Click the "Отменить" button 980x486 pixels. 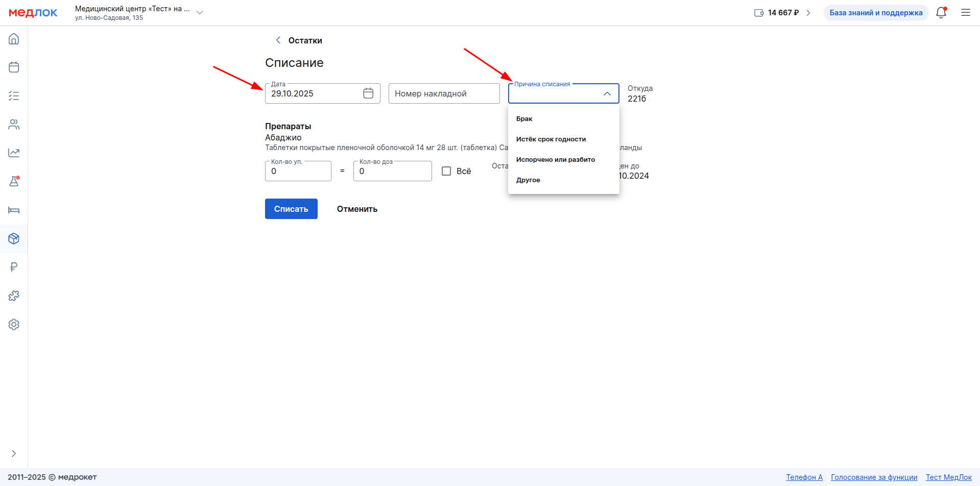(357, 209)
